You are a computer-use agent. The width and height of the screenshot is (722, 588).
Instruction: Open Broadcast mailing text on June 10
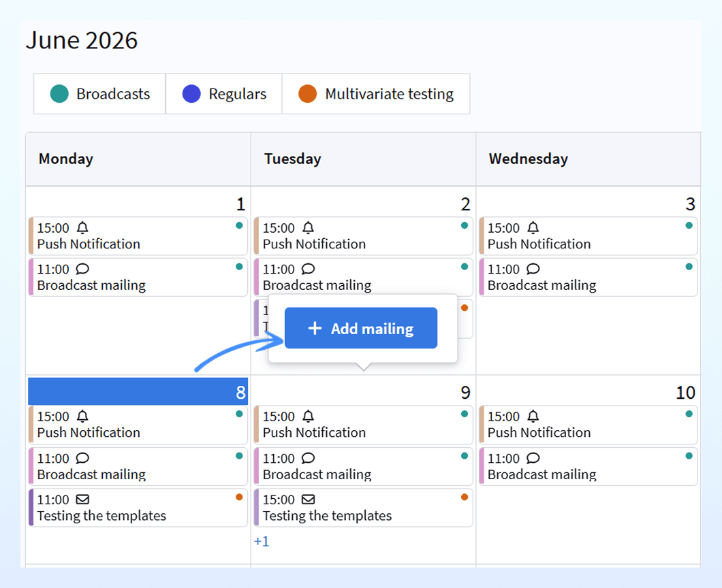(541, 474)
